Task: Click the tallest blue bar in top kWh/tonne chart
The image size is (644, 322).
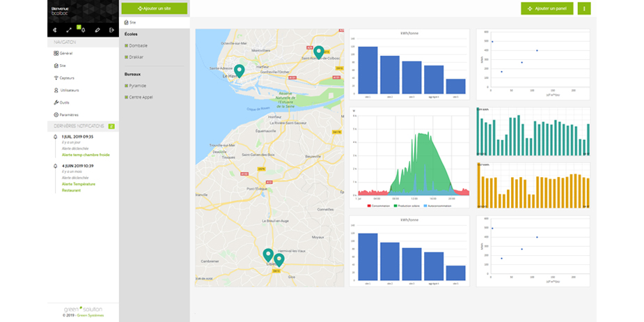Action: (368, 70)
